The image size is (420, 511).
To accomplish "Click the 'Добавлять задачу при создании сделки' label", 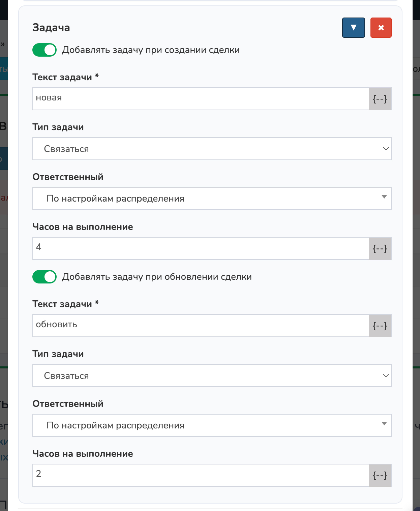I will click(x=151, y=50).
